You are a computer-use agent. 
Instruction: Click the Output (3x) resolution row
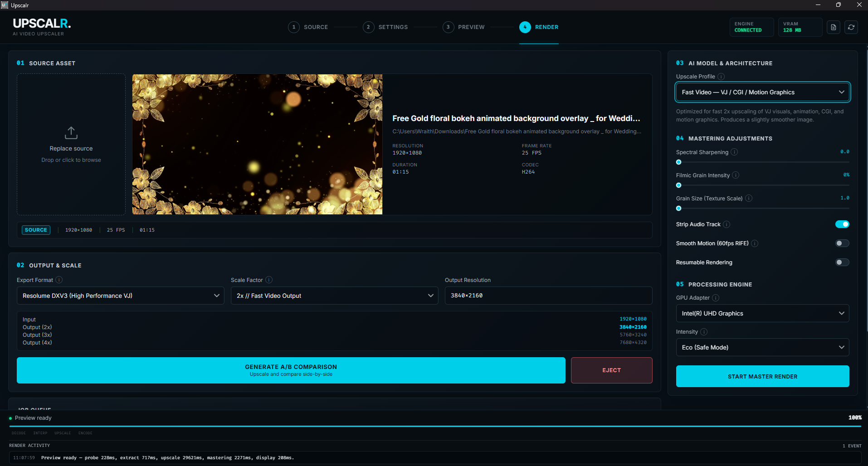tap(335, 335)
